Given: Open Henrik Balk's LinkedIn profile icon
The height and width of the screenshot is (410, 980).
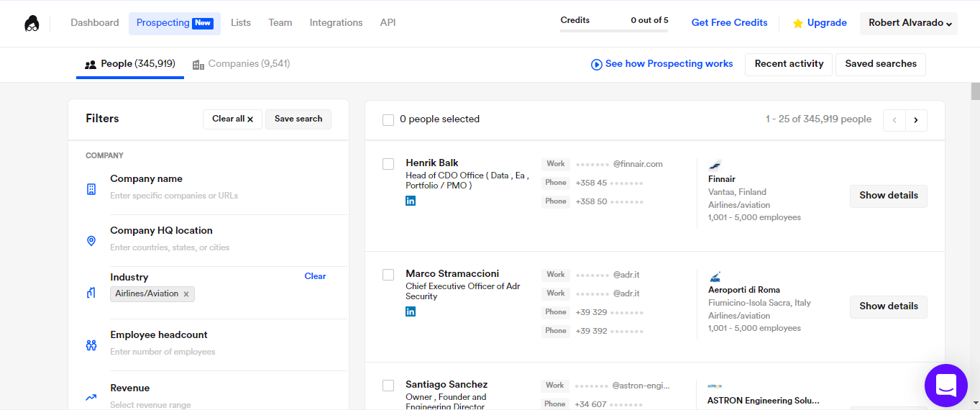Looking at the screenshot, I should [x=411, y=201].
